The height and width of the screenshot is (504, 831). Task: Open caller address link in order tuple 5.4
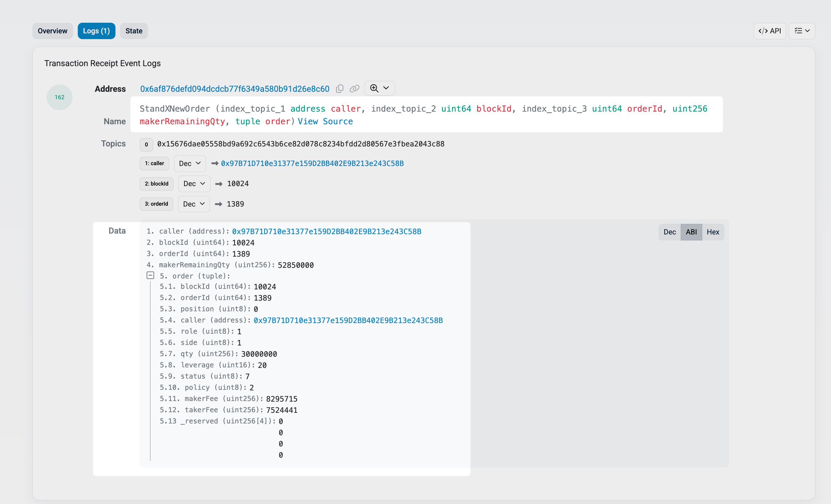coord(348,320)
